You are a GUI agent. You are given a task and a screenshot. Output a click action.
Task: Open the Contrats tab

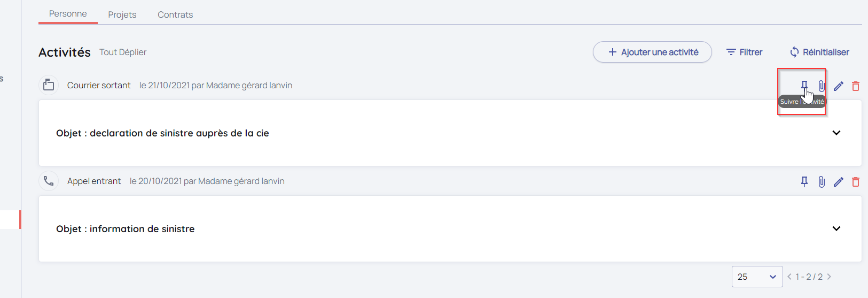(175, 14)
